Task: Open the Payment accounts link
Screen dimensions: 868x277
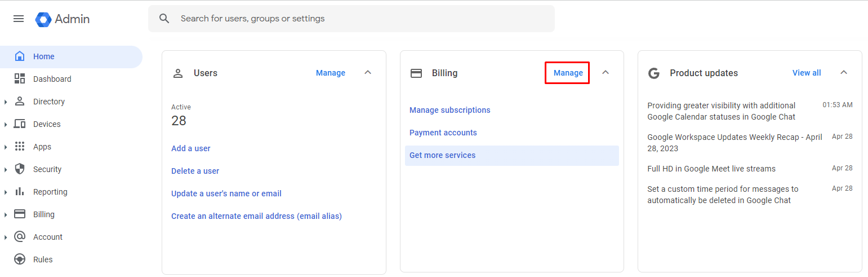Action: point(443,133)
